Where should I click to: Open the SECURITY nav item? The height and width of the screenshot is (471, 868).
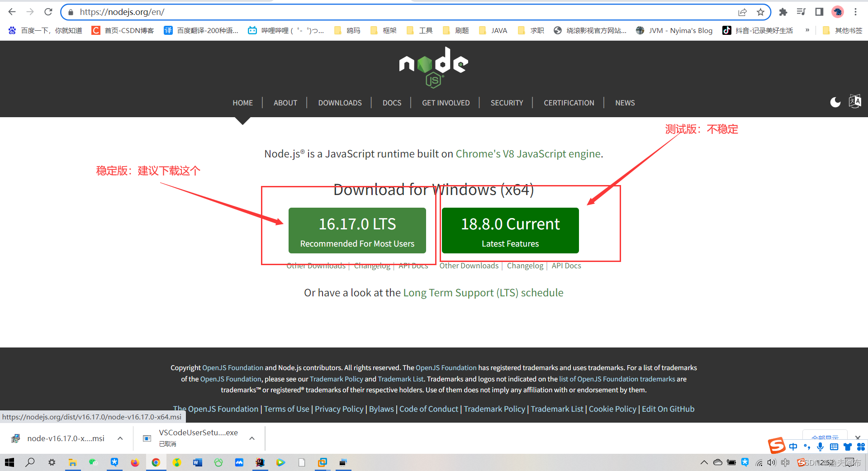click(x=507, y=103)
